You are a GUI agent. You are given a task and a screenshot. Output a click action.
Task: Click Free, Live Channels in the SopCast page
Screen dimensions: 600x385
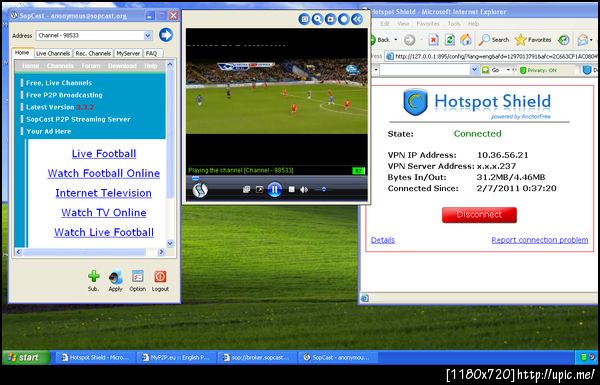[x=59, y=83]
